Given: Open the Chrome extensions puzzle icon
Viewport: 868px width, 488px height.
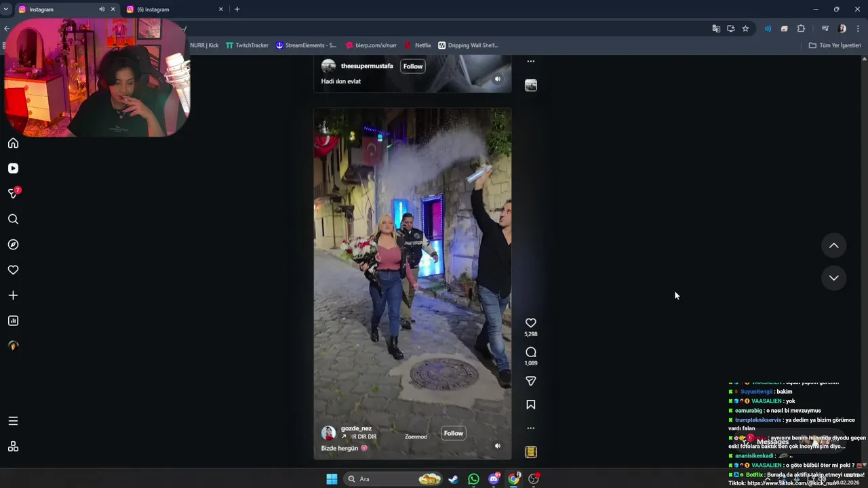Looking at the screenshot, I should (801, 28).
